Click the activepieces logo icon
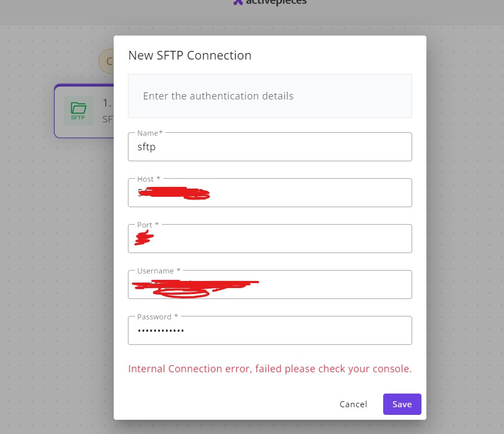Image resolution: width=504 pixels, height=434 pixels. 237,2
